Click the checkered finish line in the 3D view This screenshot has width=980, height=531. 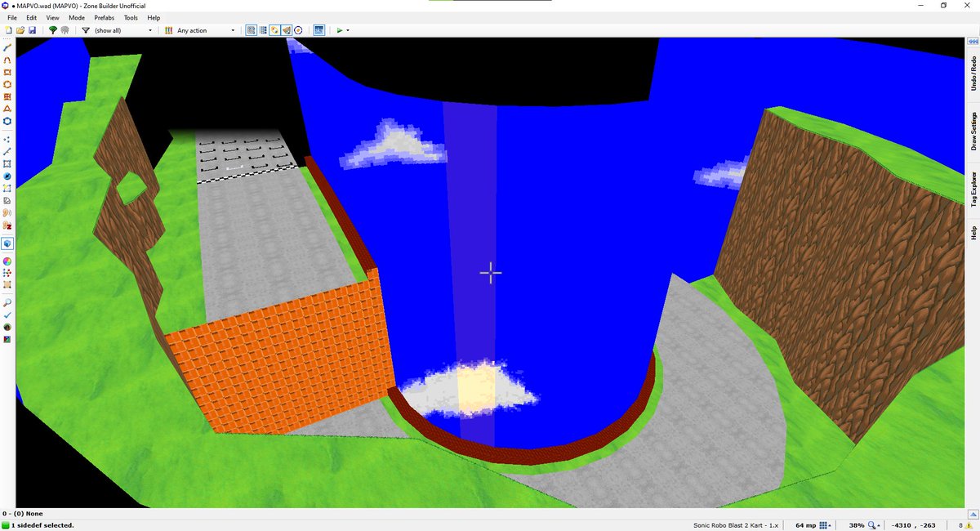tap(248, 175)
